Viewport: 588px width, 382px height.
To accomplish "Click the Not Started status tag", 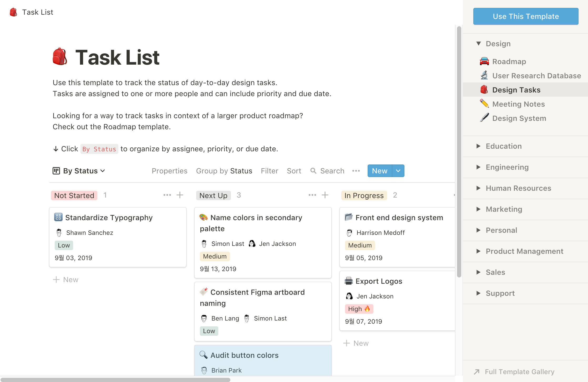I will (x=74, y=195).
